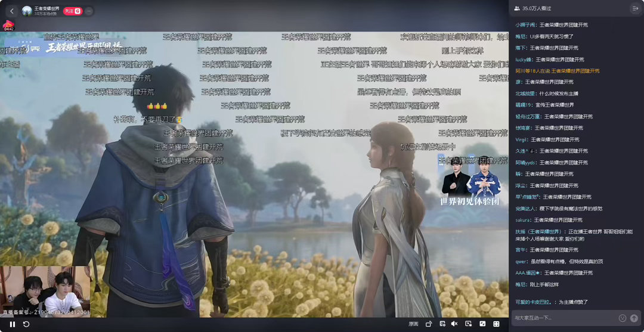Refresh the live stream
644x332 pixels.
pyautogui.click(x=26, y=324)
